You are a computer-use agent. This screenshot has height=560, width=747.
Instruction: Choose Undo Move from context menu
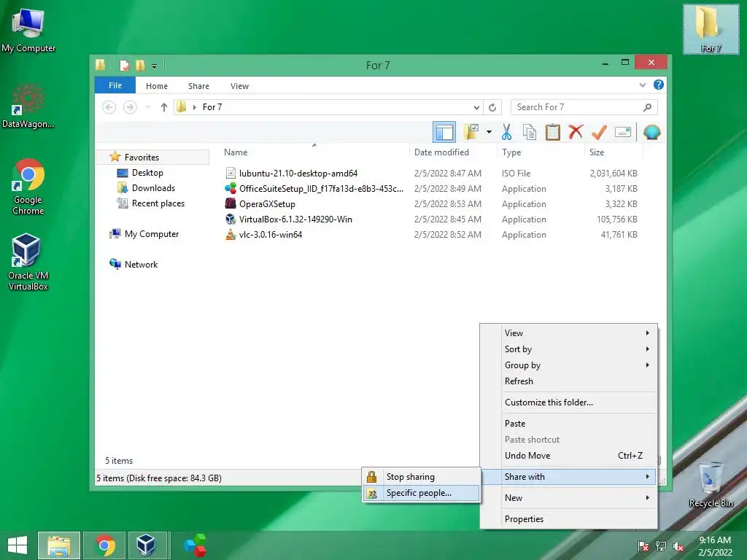pos(569,456)
